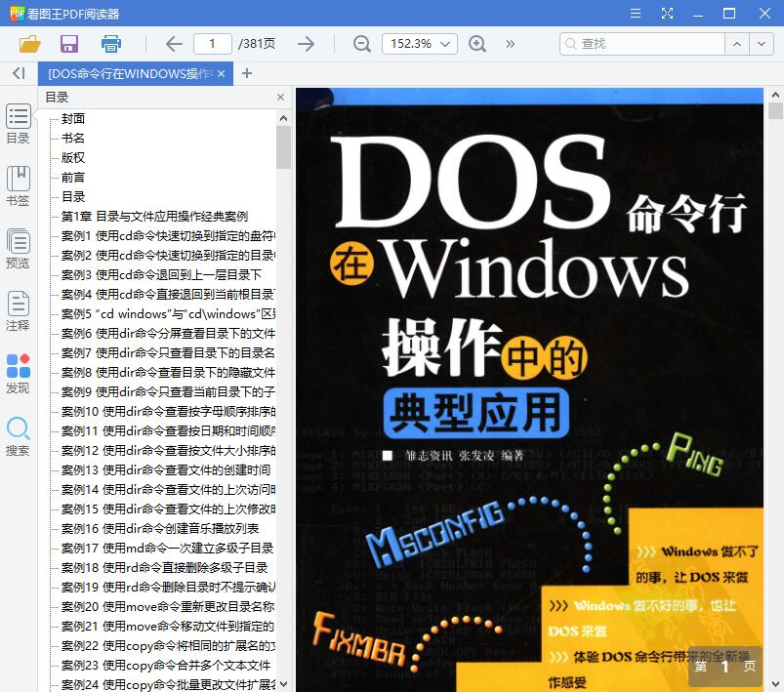The image size is (784, 692).
Task: Open the 目录 sidebar panel icon
Action: [x=18, y=124]
